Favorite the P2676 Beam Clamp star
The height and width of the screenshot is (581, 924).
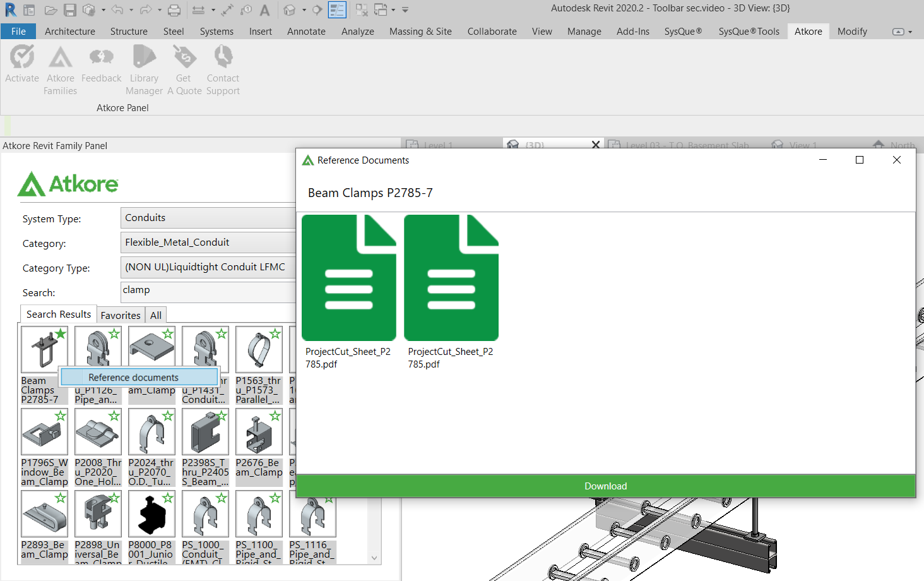275,416
